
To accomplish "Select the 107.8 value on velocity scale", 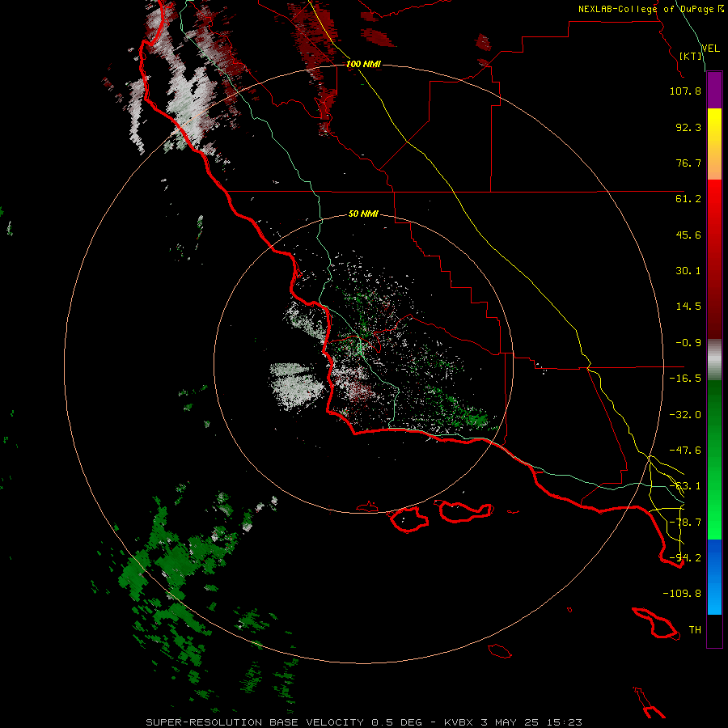I will [x=685, y=91].
